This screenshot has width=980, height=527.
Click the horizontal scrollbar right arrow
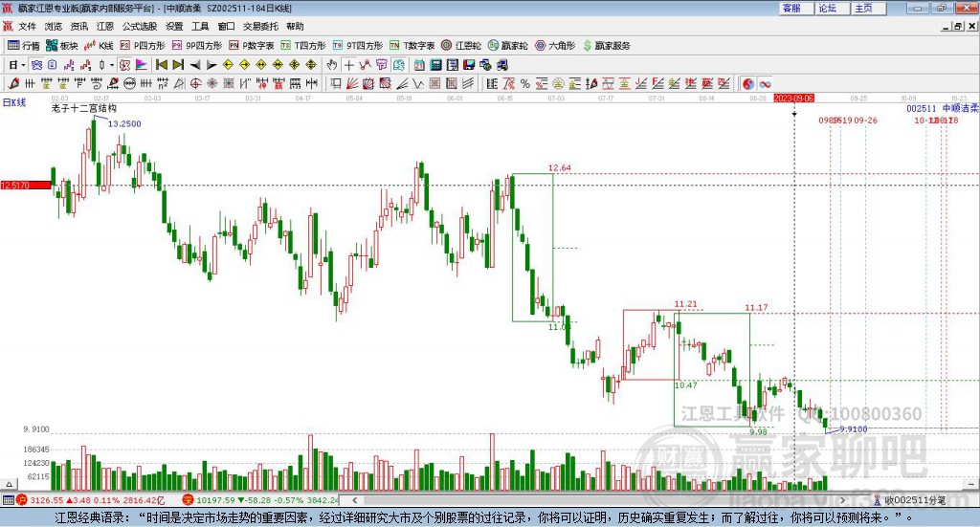(842, 500)
